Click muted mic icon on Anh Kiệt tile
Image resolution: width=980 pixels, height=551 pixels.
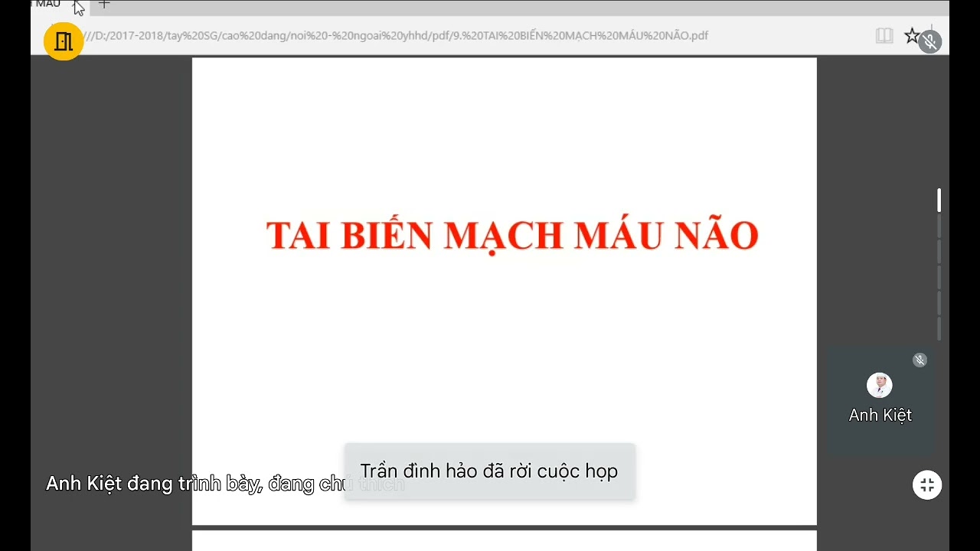[x=920, y=360]
